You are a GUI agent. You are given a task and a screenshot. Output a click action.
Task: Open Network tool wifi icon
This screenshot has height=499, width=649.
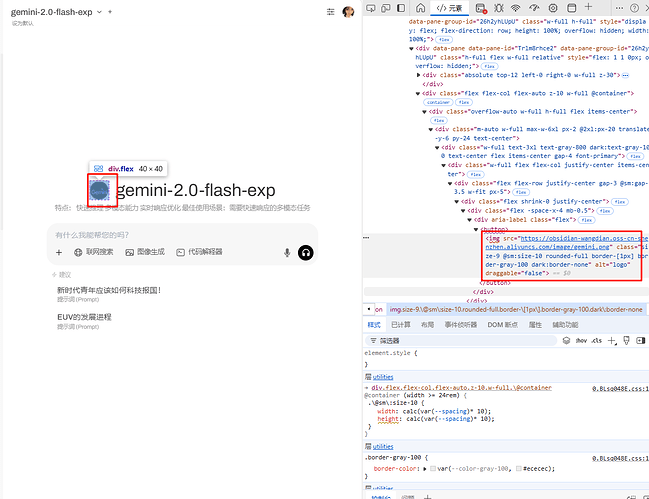[515, 8]
